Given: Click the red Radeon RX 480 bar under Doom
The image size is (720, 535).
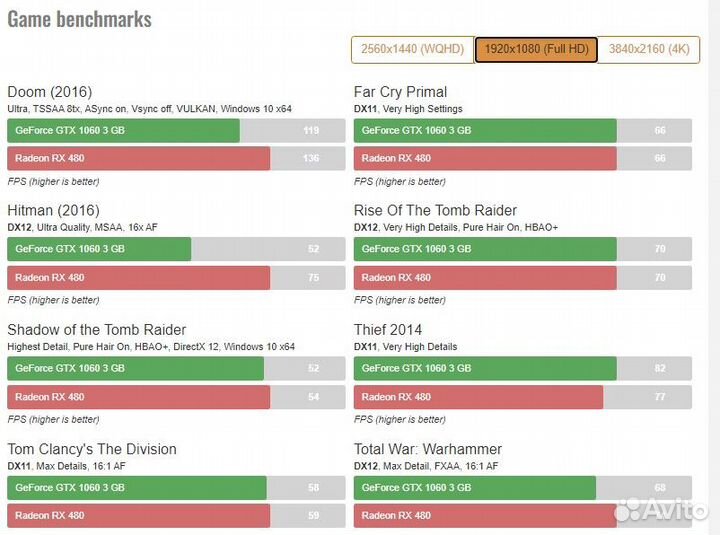Looking at the screenshot, I should (138, 158).
